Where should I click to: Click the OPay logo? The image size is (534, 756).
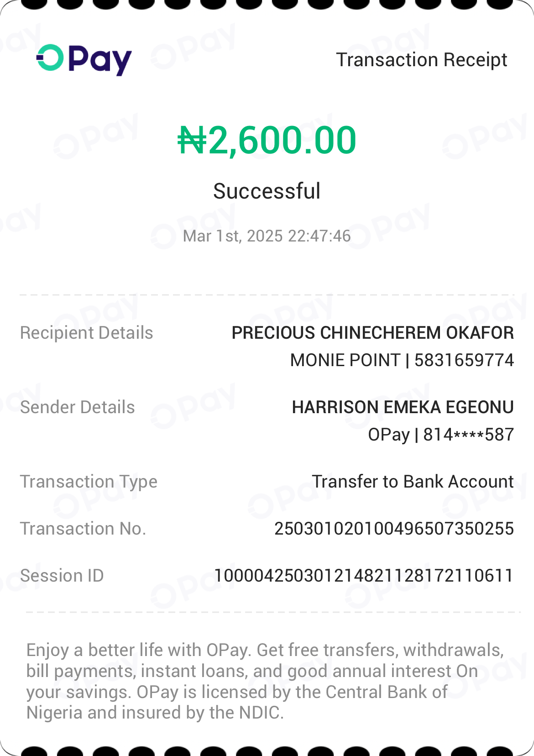point(84,59)
